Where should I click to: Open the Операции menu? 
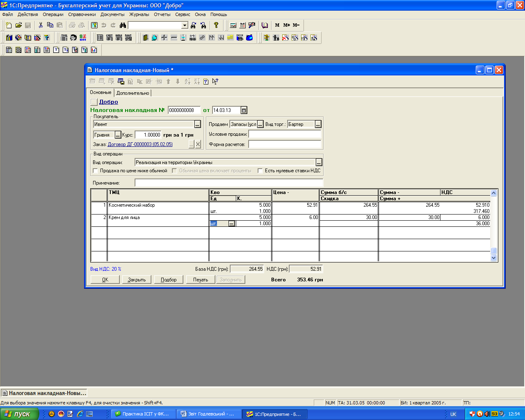click(x=53, y=14)
